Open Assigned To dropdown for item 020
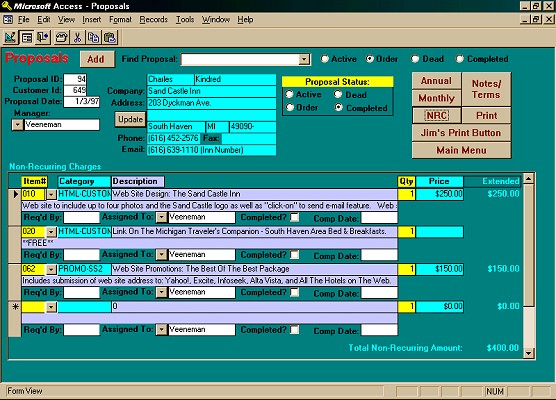This screenshot has height=400, width=556. pyautogui.click(x=162, y=255)
